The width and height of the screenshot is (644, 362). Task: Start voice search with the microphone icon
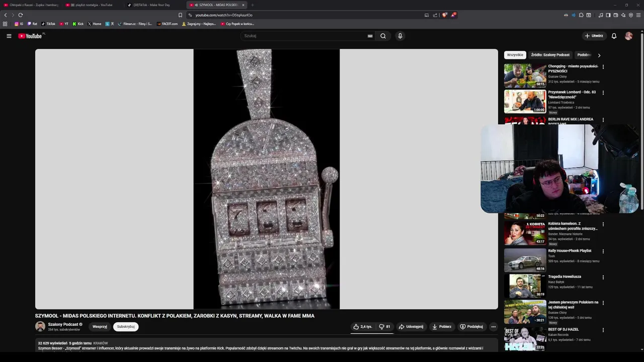tap(400, 36)
